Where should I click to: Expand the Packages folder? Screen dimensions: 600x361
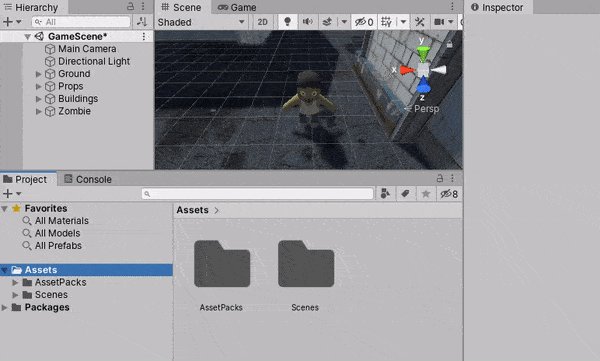pyautogui.click(x=4, y=308)
